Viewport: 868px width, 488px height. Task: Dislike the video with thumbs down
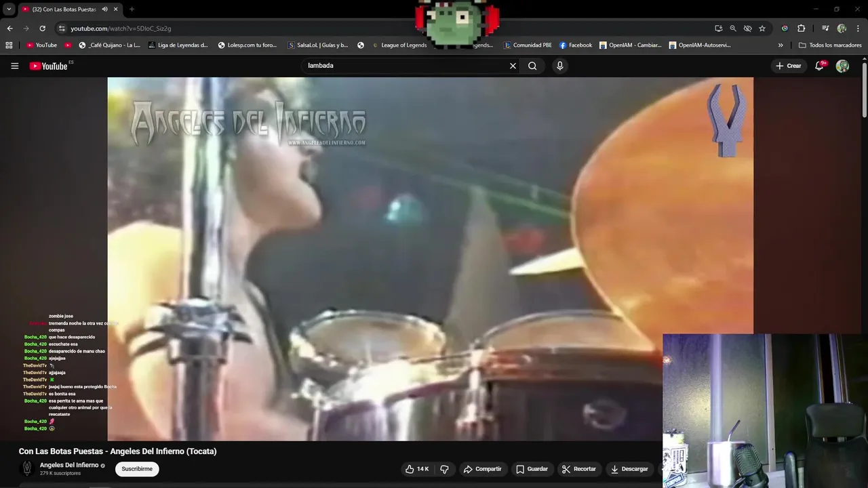point(444,469)
